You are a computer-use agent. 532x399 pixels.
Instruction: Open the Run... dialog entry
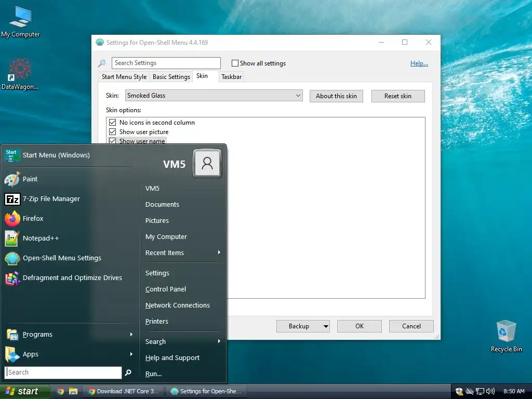click(182, 374)
